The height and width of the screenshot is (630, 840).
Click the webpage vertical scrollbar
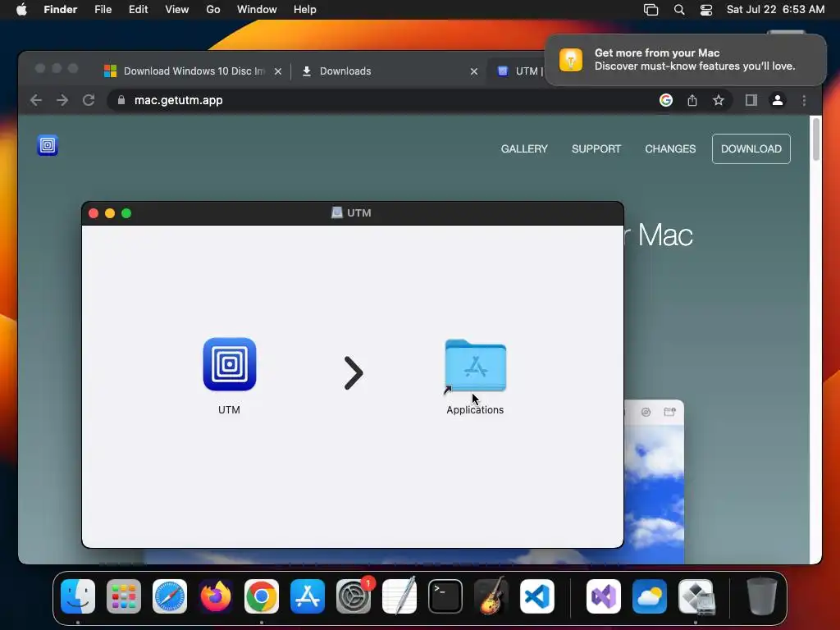tap(816, 139)
